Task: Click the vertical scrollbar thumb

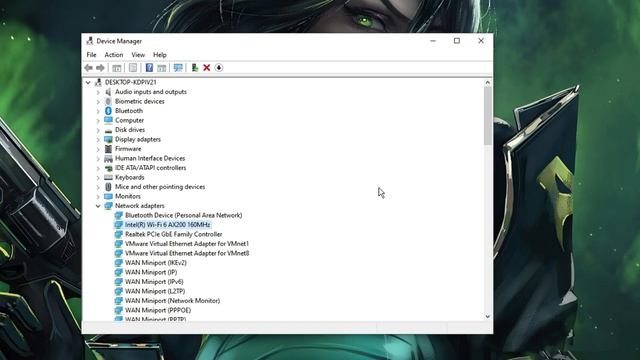Action: coord(487,116)
